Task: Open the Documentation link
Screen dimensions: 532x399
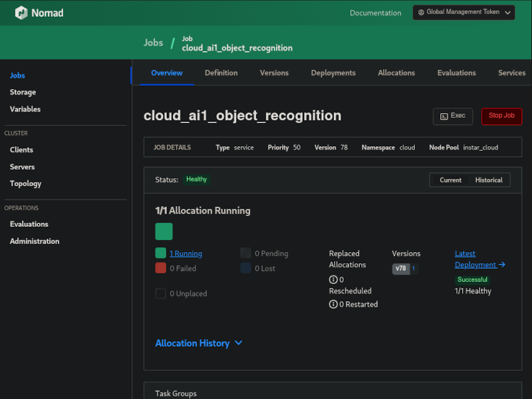Action: [x=375, y=13]
